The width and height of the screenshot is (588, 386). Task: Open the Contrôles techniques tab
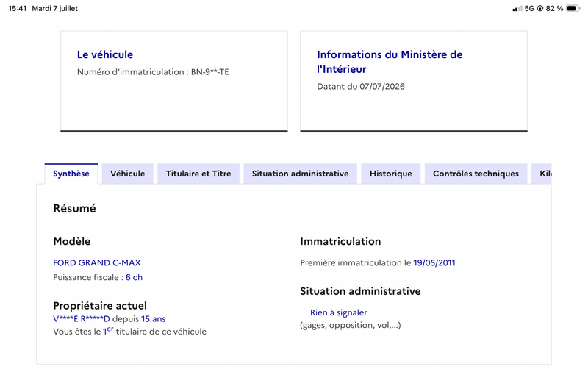pos(476,174)
